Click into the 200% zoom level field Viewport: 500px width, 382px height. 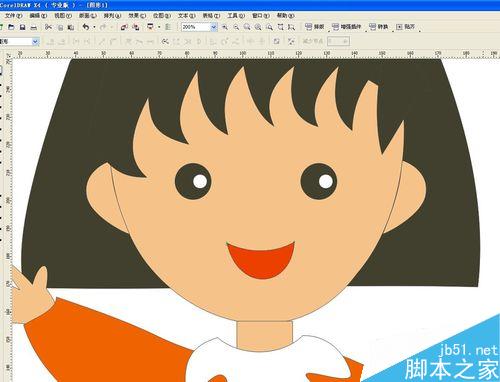coord(196,27)
